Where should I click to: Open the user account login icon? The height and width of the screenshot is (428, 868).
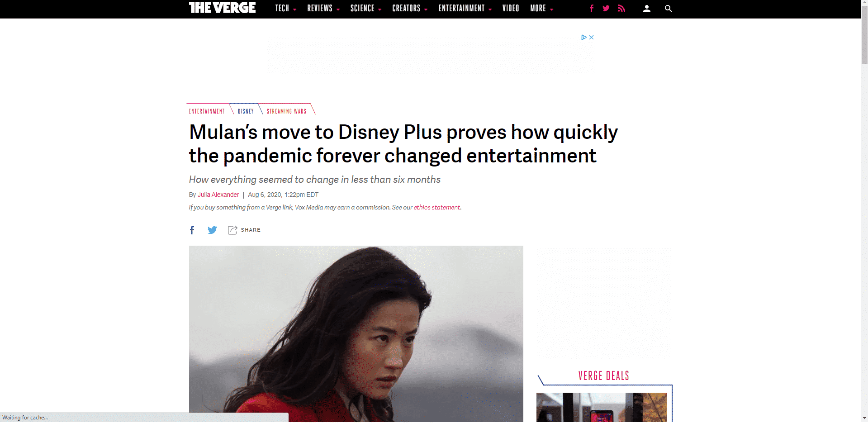tap(647, 9)
